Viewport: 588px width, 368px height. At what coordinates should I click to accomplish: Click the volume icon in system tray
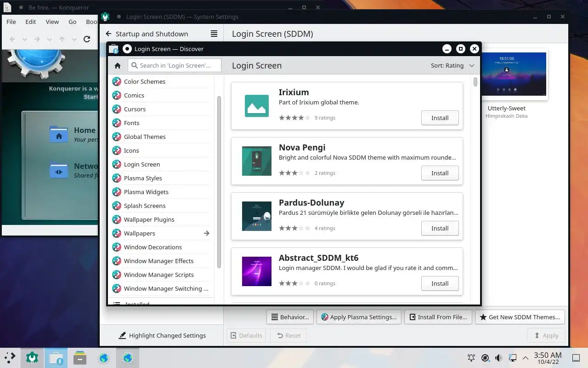tap(499, 357)
